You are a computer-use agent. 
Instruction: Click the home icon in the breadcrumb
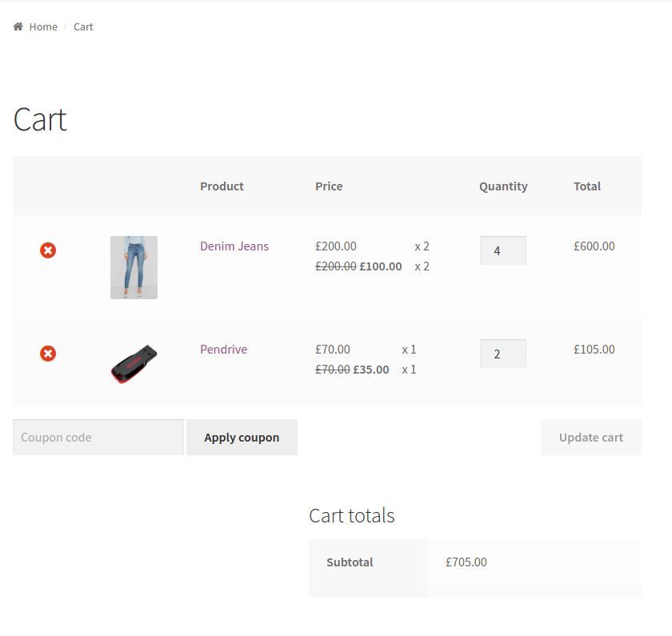[x=18, y=26]
